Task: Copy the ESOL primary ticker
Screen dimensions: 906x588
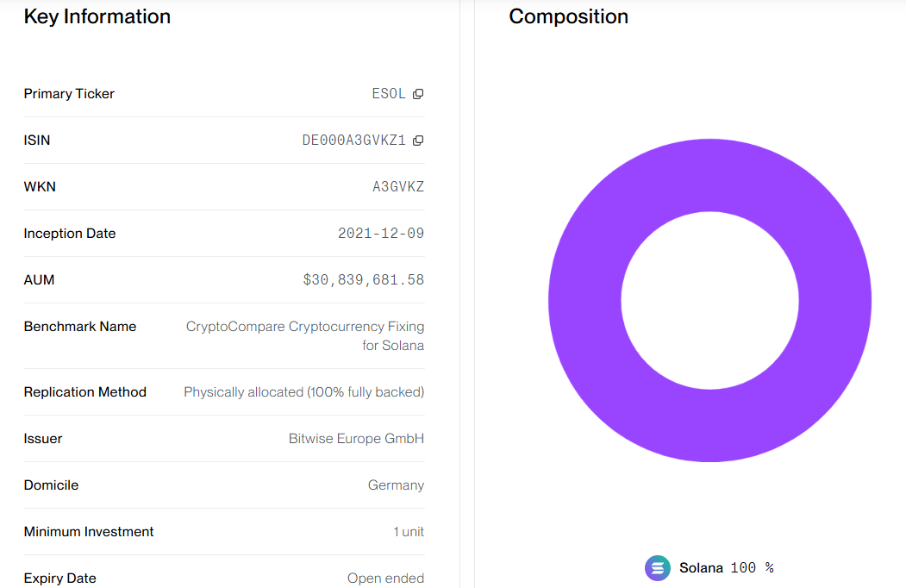Action: [418, 94]
